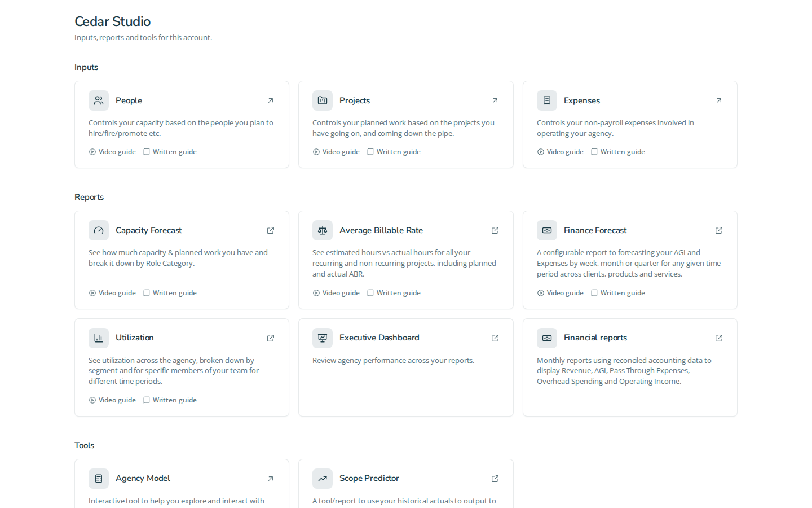
Task: Read the Expenses written guide
Action: pos(618,152)
